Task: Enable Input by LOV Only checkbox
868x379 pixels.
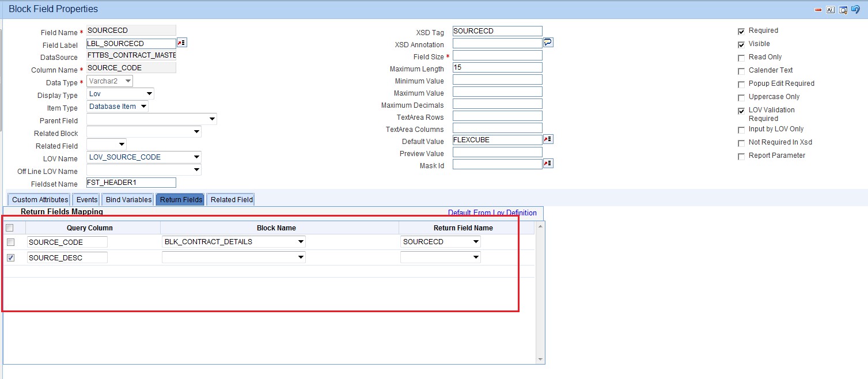Action: 741,130
